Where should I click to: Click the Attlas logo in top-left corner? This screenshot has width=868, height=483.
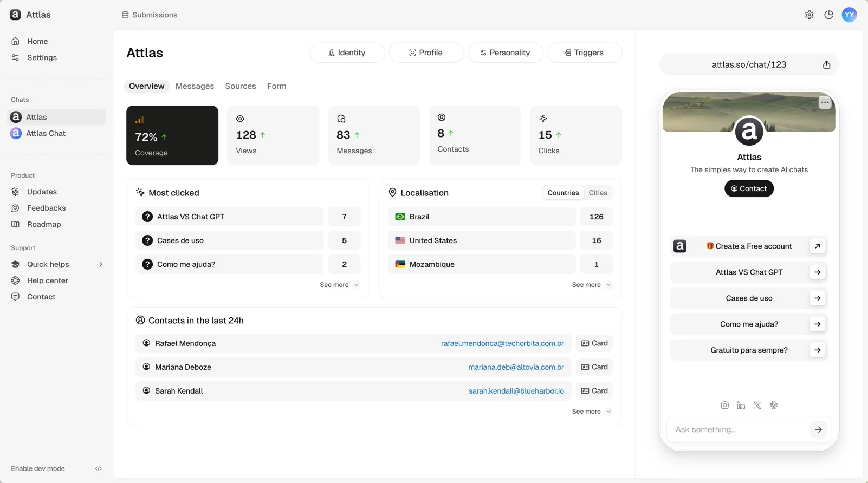[15, 15]
